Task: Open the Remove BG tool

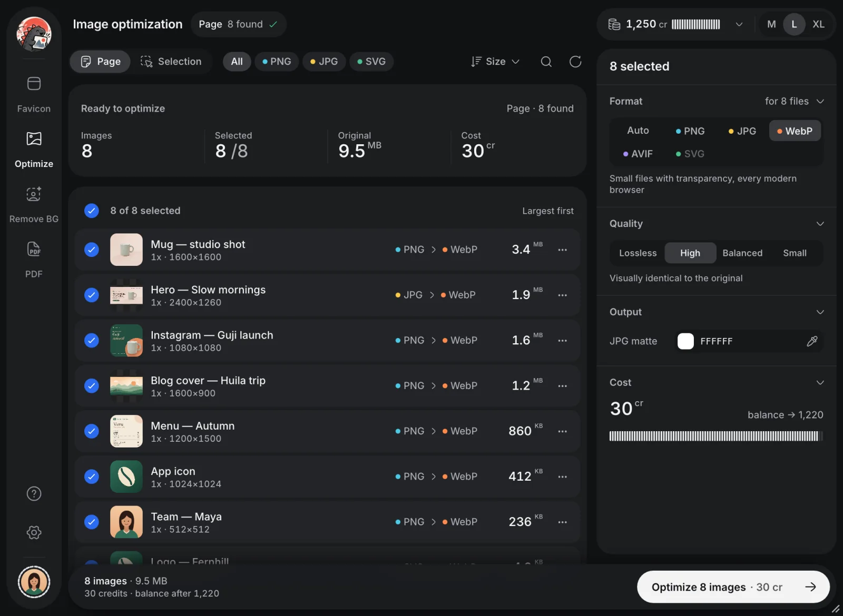Action: (34, 205)
